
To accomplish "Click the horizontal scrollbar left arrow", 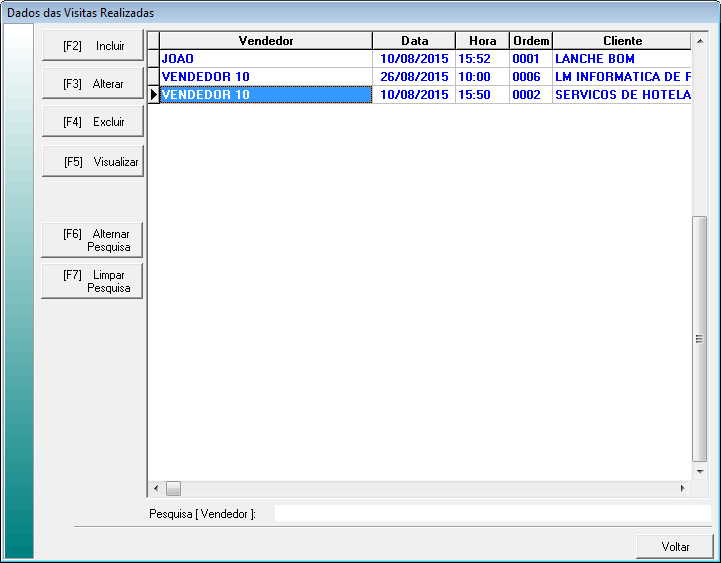I will click(156, 488).
